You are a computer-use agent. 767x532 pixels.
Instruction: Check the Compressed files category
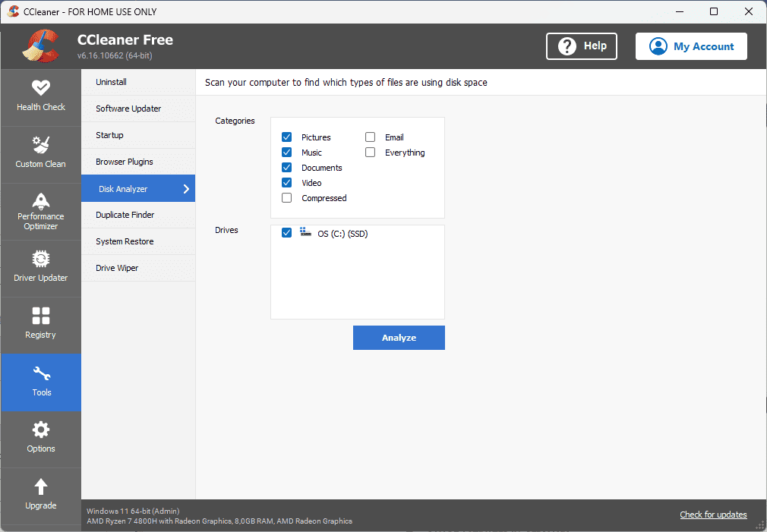coord(287,197)
